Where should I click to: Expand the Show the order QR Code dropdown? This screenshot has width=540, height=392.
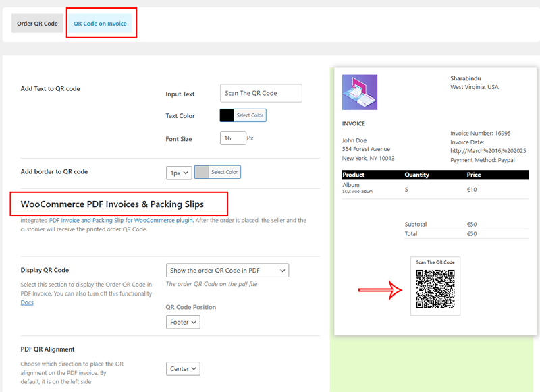[x=227, y=271]
